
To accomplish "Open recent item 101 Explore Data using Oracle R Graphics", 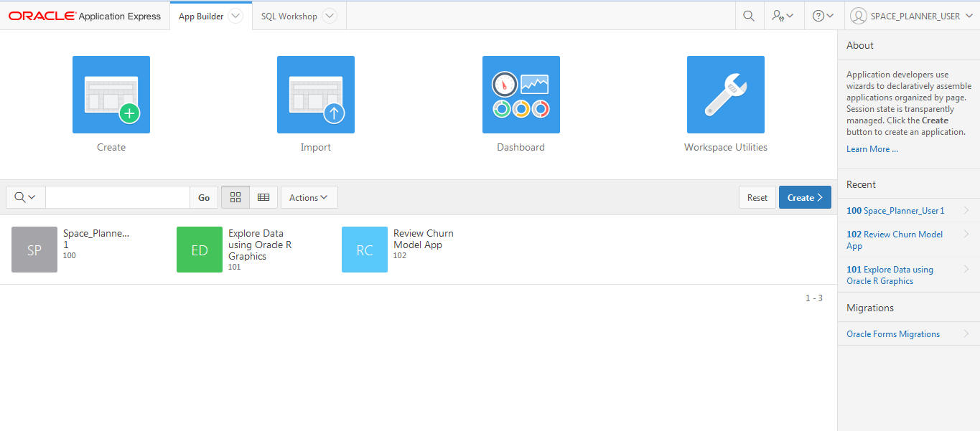I will 890,275.
